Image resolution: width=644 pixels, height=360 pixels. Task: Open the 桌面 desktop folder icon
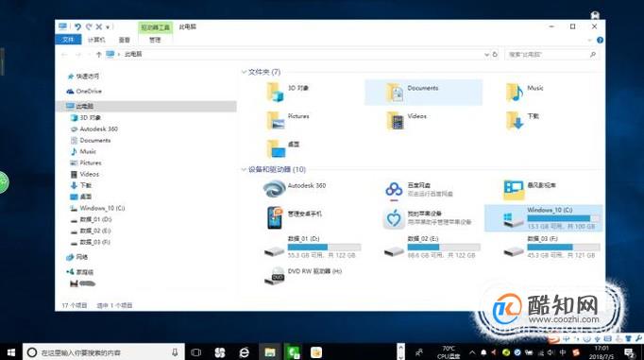pyautogui.click(x=275, y=148)
